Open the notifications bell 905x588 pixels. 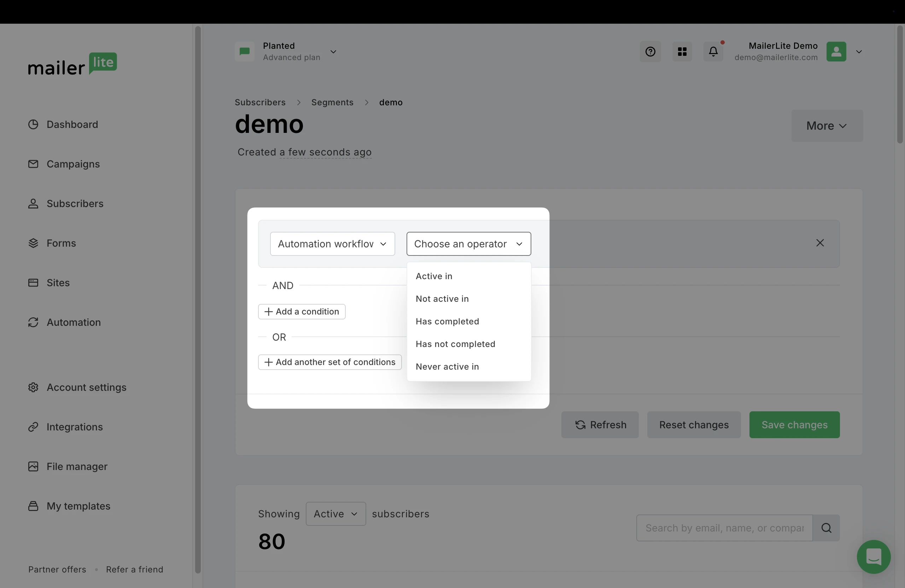pos(713,52)
